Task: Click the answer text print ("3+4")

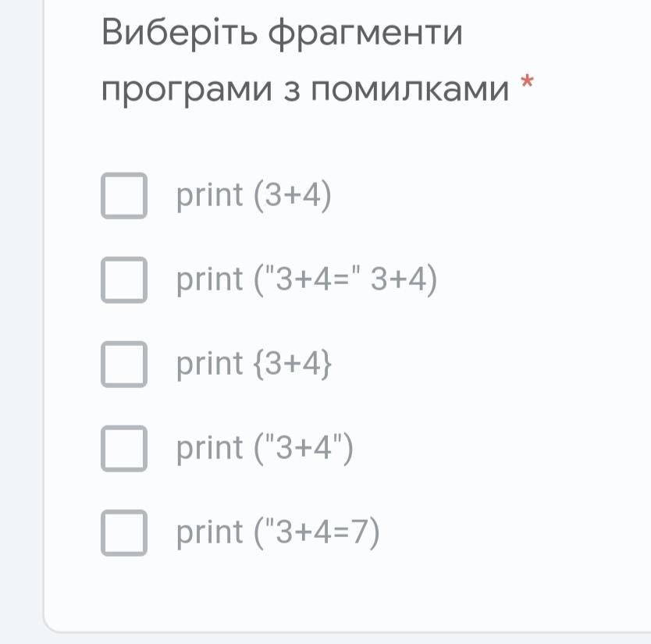Action: coord(265,448)
